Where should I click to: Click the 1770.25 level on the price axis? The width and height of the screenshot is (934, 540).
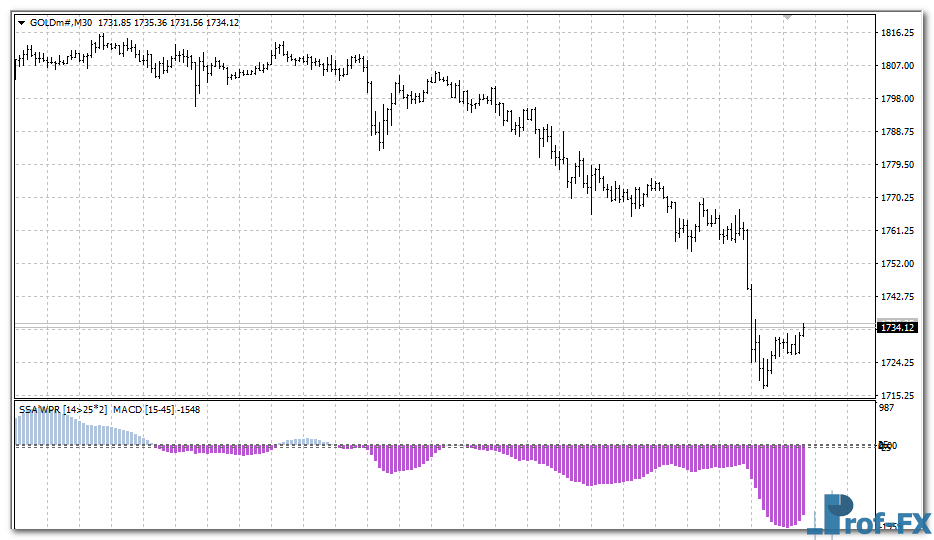(x=897, y=198)
